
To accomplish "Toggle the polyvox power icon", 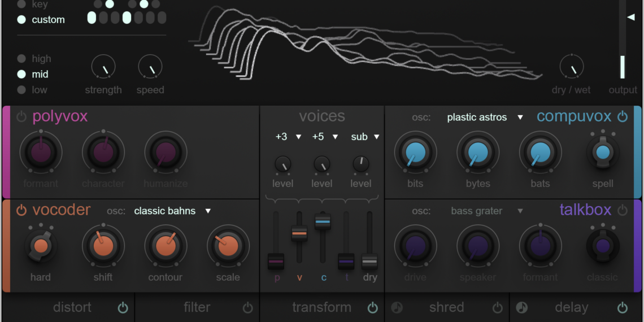I will click(21, 117).
